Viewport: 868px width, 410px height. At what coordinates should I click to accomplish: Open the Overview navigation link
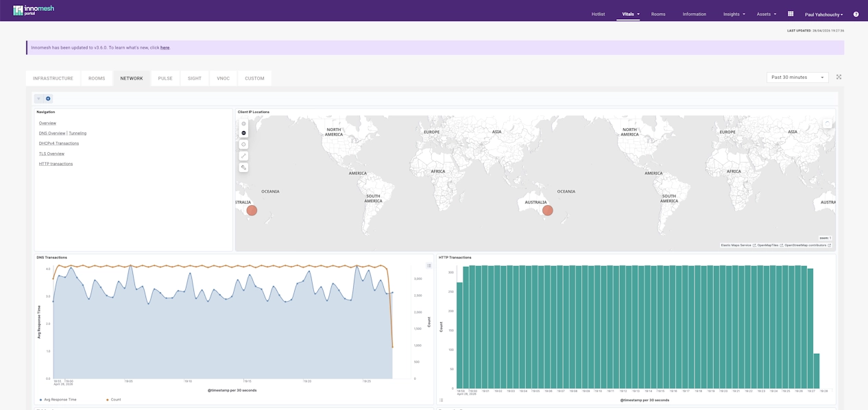pyautogui.click(x=47, y=123)
